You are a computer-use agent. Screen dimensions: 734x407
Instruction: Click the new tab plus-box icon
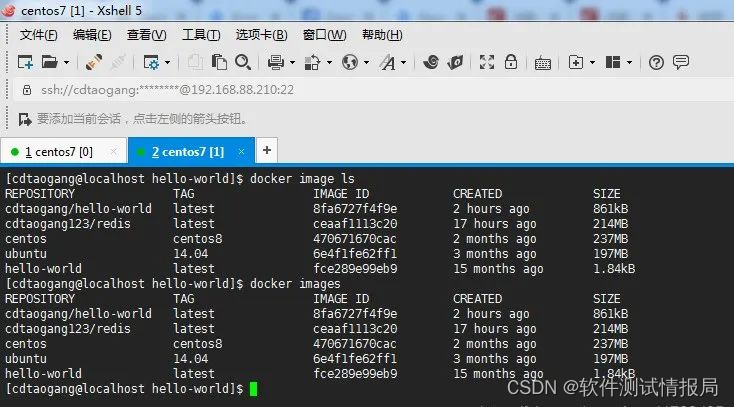(576, 62)
